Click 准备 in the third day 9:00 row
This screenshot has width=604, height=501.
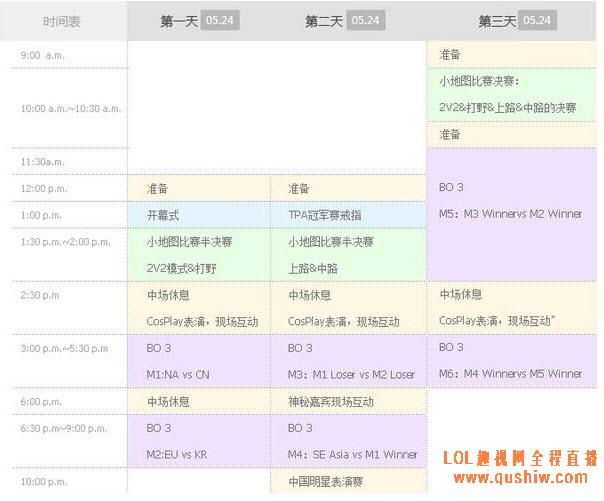coord(450,55)
